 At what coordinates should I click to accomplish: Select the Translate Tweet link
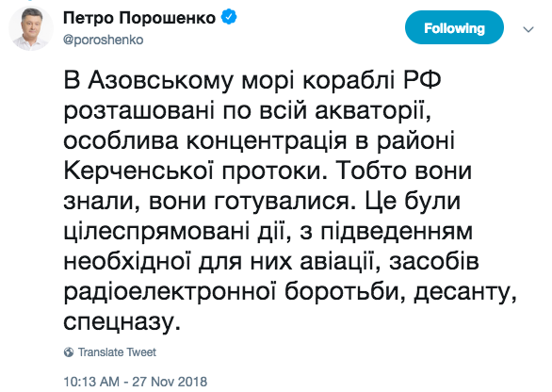point(117,352)
